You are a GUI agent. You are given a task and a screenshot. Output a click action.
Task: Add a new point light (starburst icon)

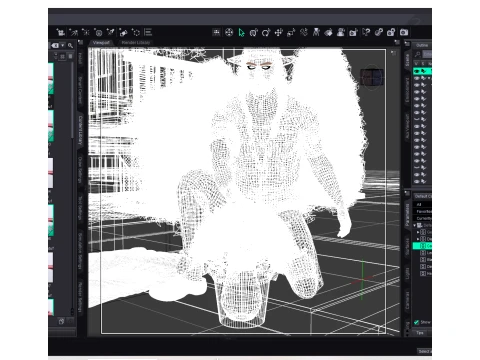point(86,32)
